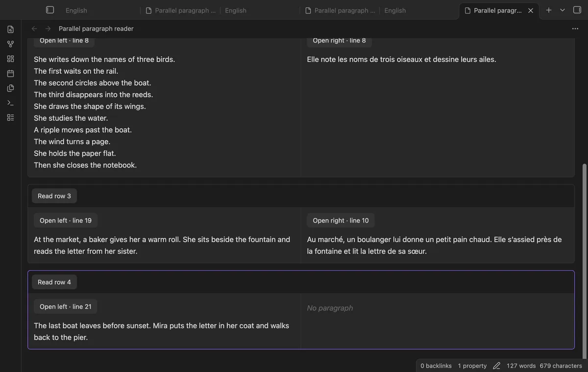Close the active Parallel paragraph tab
Viewport: 588px width, 372px height.
pyautogui.click(x=531, y=10)
